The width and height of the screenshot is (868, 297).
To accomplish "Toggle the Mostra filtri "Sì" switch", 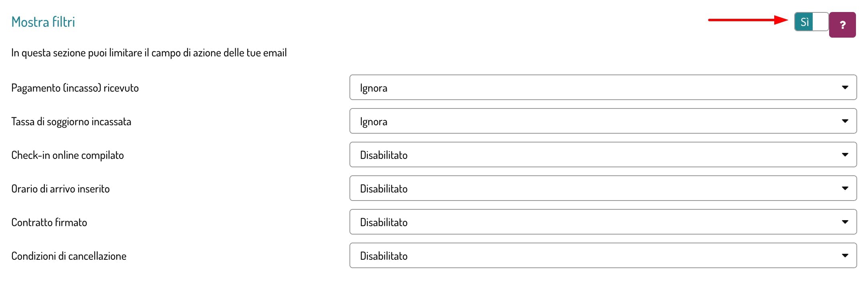I will pos(811,22).
